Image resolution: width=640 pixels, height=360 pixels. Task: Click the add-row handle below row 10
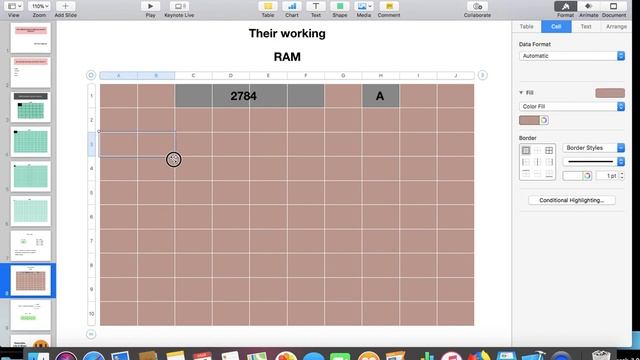click(91, 334)
